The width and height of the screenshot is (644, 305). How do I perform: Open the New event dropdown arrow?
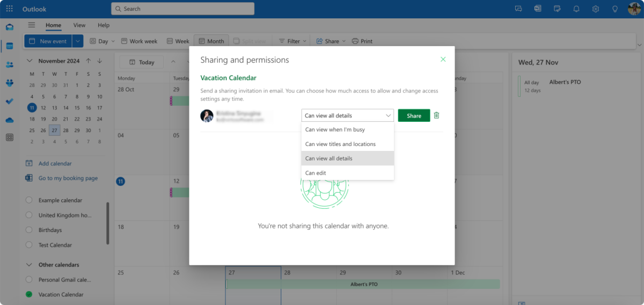click(78, 41)
